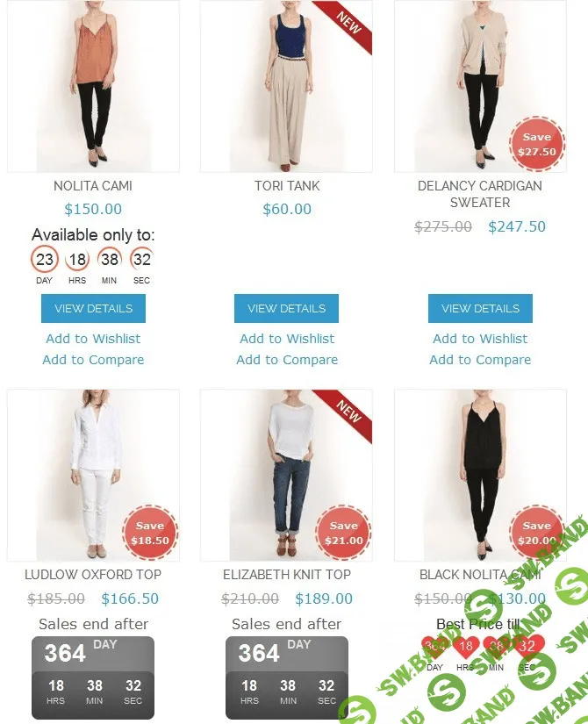The height and width of the screenshot is (724, 588).
Task: Open the Ludlow Oxford Top product image
Action: (93, 475)
